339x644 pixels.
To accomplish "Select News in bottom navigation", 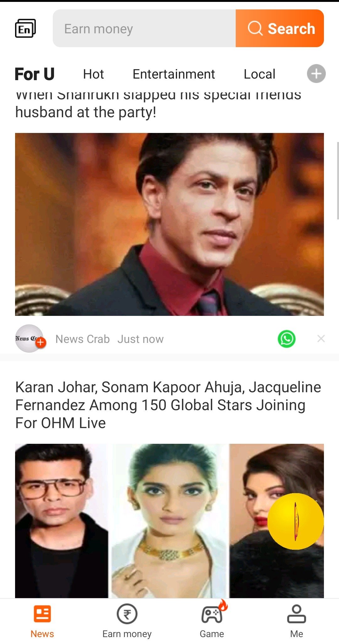I will point(42,621).
